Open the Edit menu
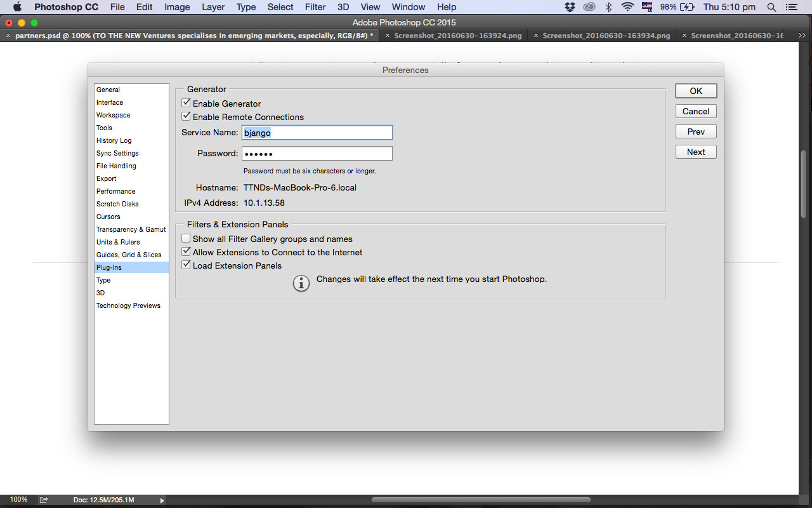Image resolution: width=812 pixels, height=508 pixels. pos(145,7)
